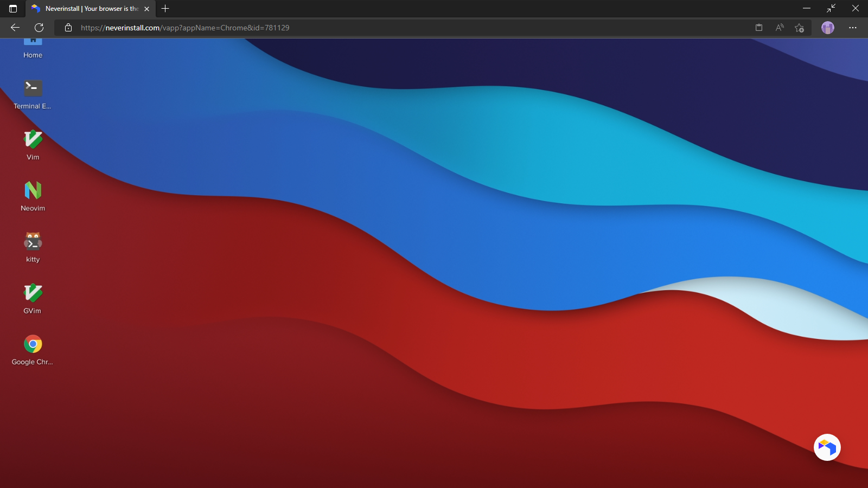The image size is (868, 488).
Task: Close the Neverinstall tab
Action: (x=146, y=9)
